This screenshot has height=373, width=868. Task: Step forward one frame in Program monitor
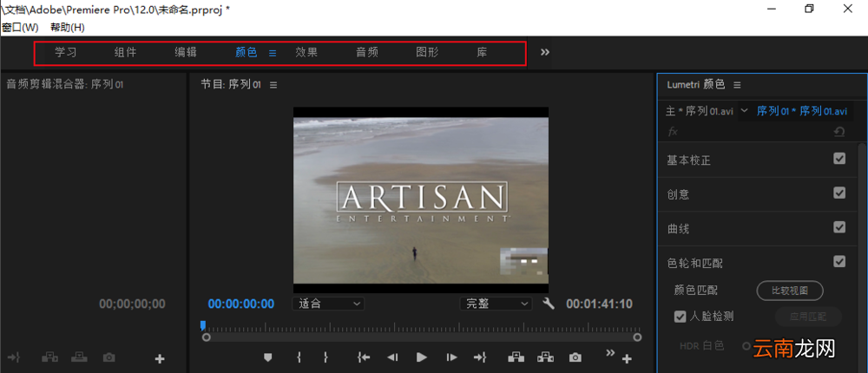[x=451, y=357]
